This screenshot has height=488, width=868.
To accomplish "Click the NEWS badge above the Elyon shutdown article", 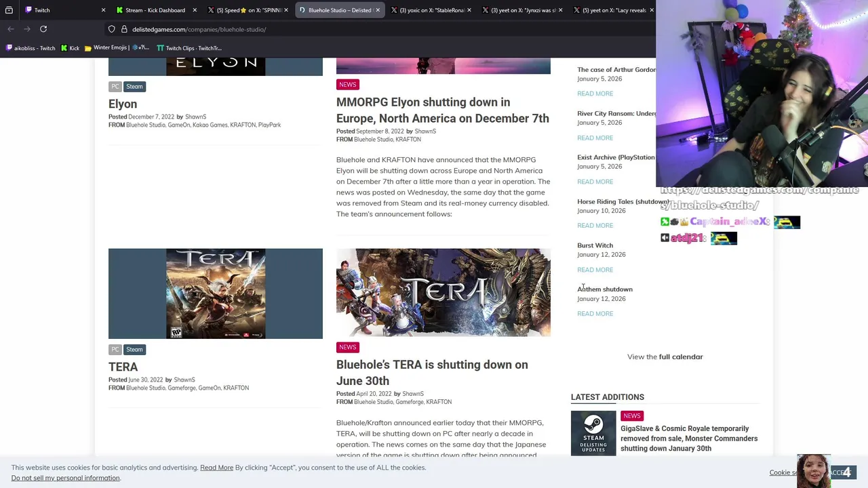I will (347, 85).
